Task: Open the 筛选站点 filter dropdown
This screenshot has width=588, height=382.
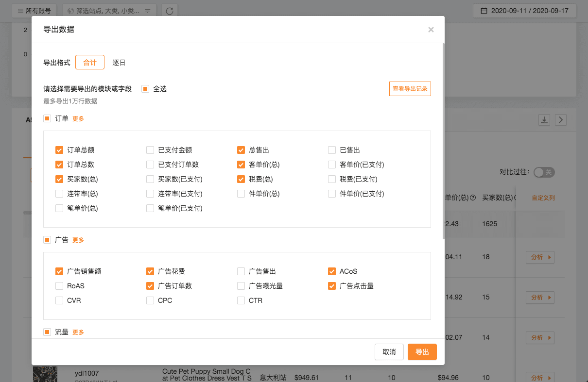Action: click(x=109, y=11)
